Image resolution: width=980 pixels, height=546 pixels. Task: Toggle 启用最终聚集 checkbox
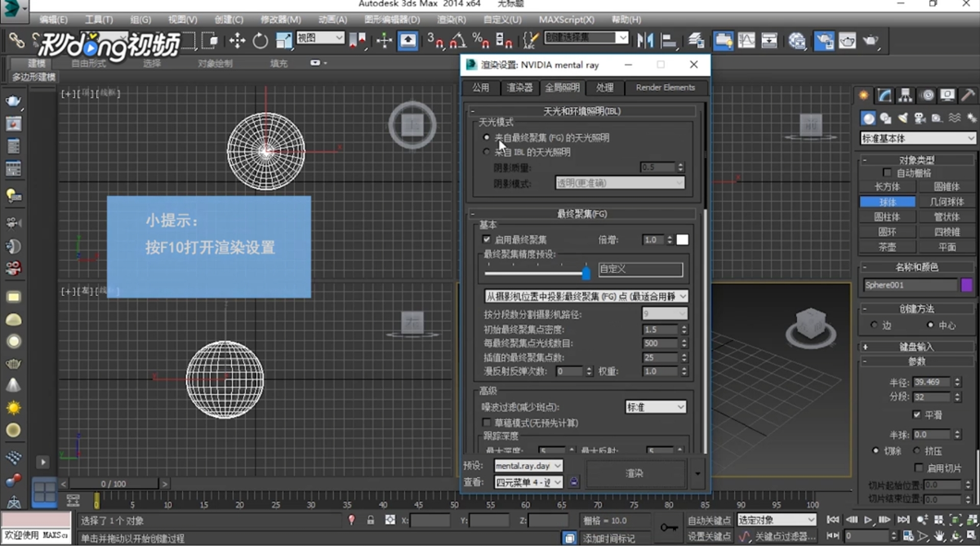click(488, 239)
